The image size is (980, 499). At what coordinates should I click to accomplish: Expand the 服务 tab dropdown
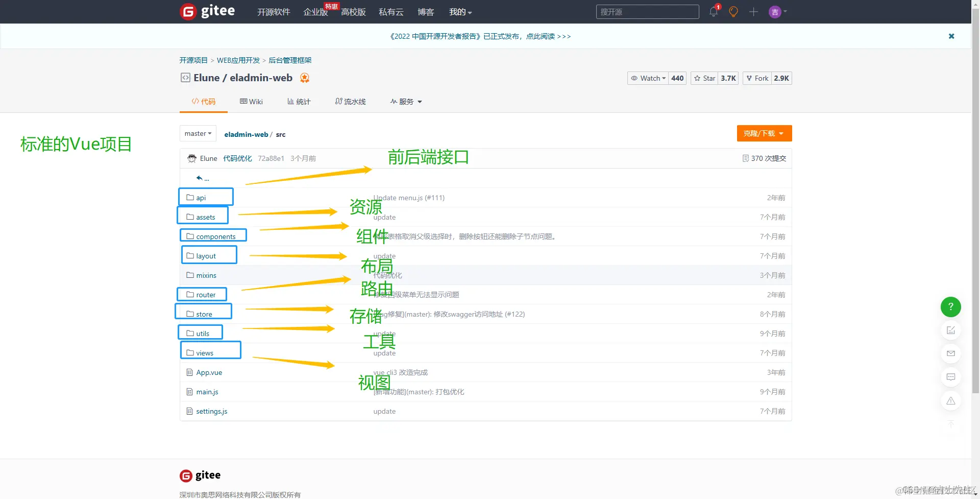click(x=406, y=102)
